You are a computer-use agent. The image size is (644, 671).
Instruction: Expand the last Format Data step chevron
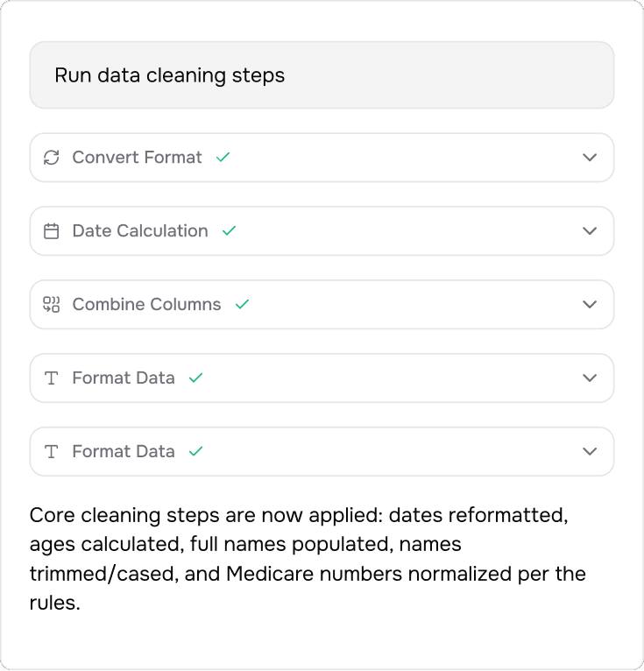[x=590, y=452]
